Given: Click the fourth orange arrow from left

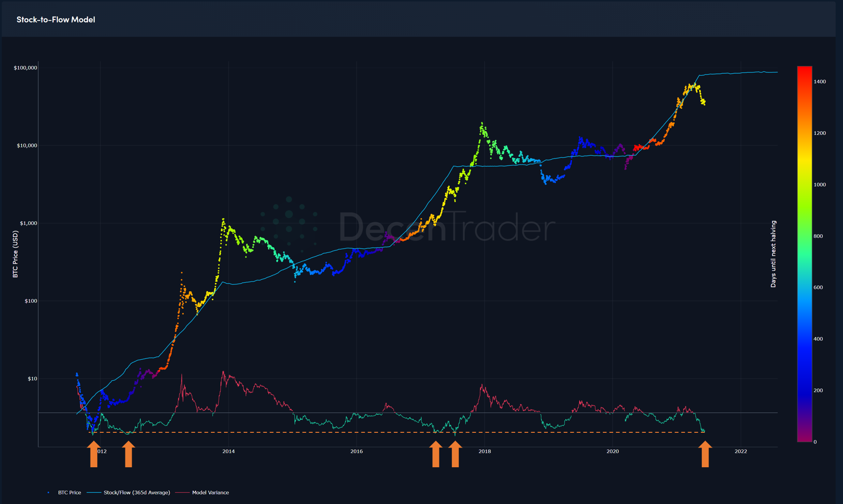Looking at the screenshot, I should pos(455,454).
